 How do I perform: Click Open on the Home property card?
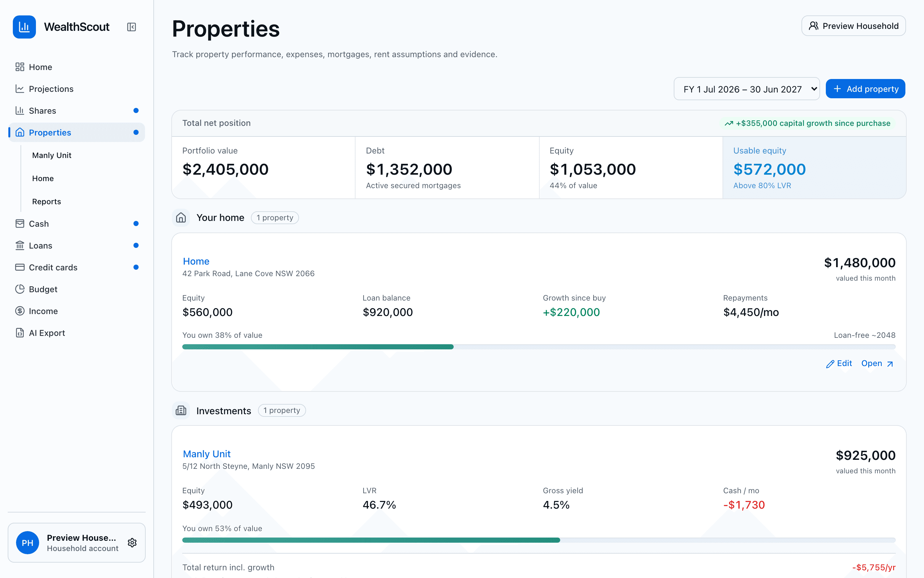pos(877,363)
